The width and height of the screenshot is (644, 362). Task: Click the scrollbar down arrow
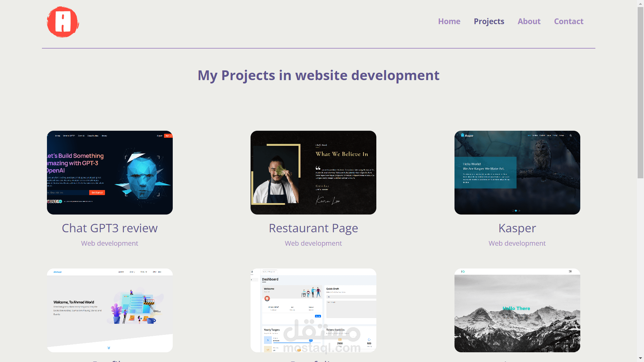[x=640, y=358]
